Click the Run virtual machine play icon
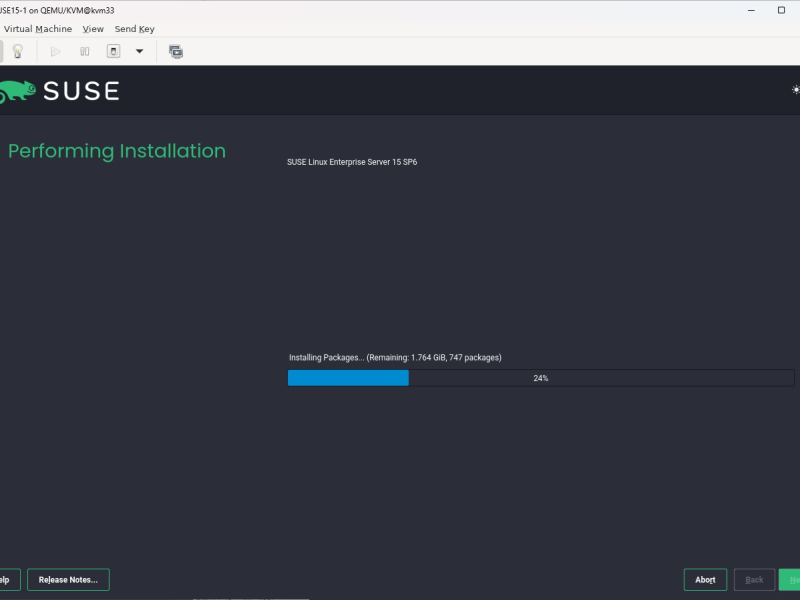 coord(55,51)
